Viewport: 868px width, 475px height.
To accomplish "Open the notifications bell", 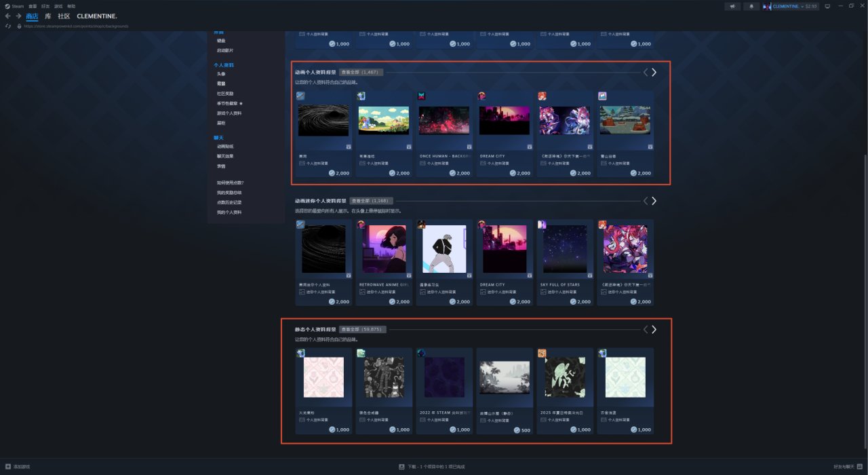I will [751, 6].
